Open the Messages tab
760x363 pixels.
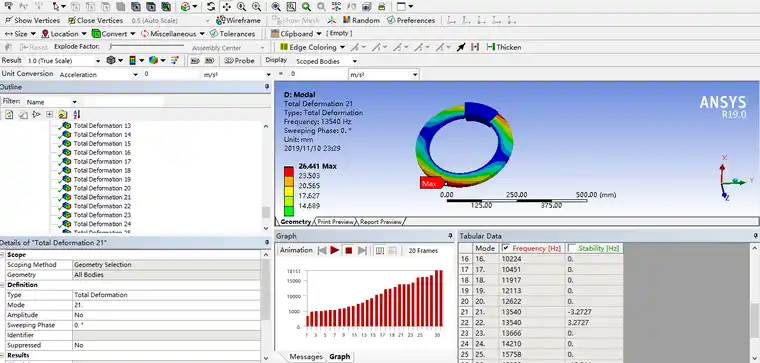click(x=306, y=357)
